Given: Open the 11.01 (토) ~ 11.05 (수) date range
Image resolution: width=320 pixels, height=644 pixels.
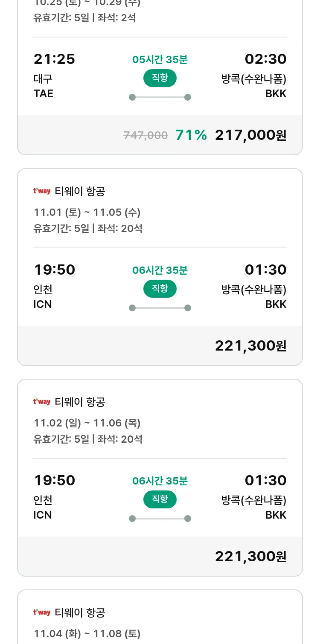Looking at the screenshot, I should pyautogui.click(x=87, y=212).
